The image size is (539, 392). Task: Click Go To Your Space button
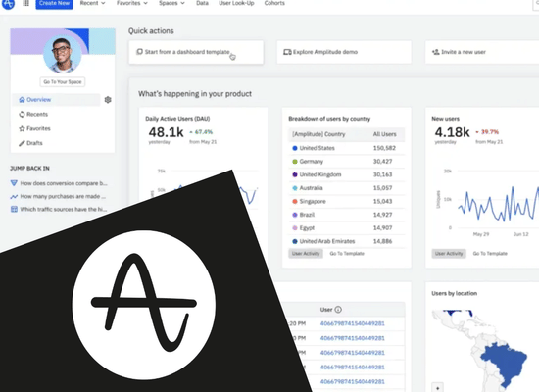coord(63,82)
